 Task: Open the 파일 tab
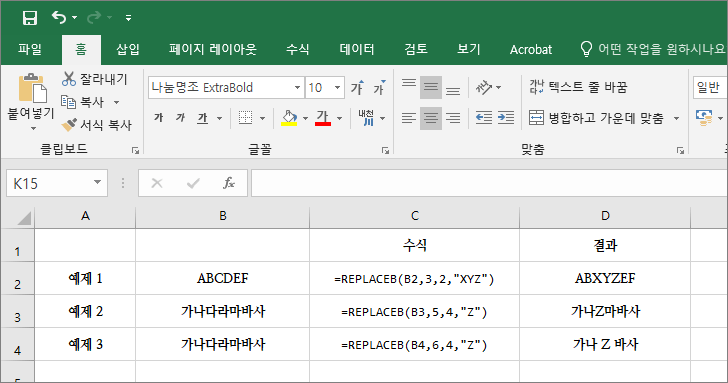coord(30,49)
